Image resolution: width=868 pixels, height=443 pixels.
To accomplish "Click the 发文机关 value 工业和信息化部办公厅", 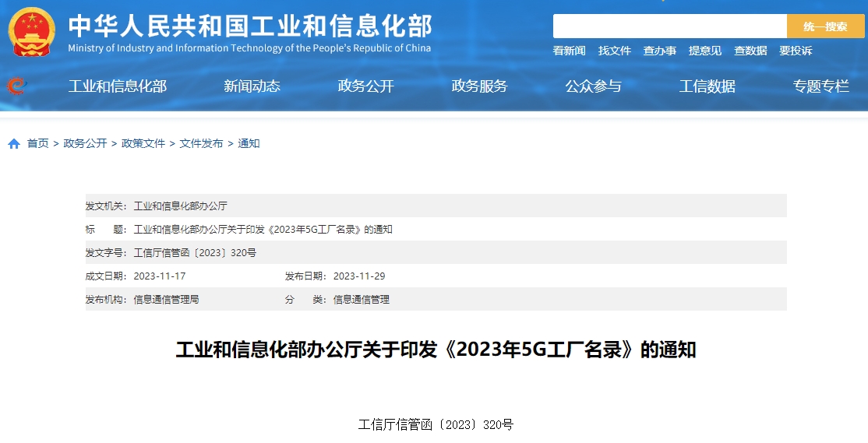I will pyautogui.click(x=181, y=206).
